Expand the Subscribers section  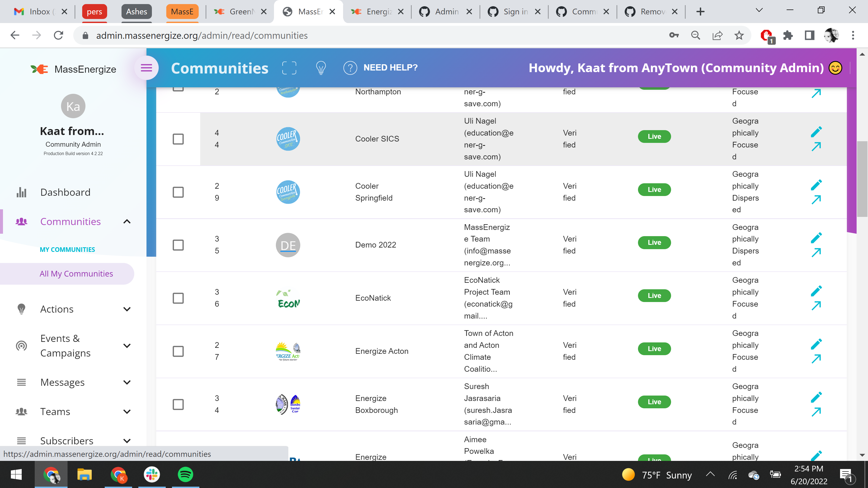(x=127, y=441)
